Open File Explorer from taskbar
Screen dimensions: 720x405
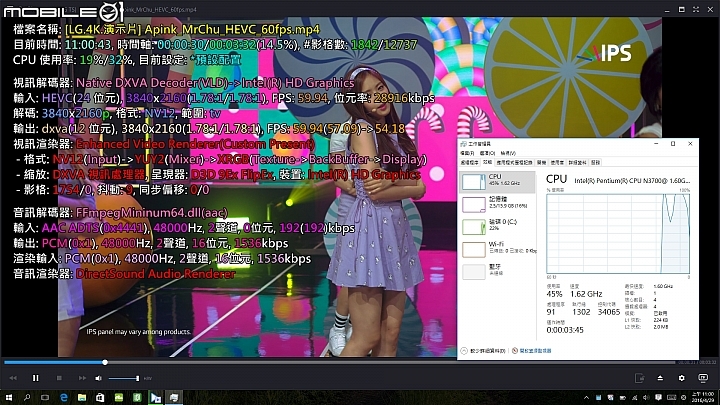tap(82, 397)
